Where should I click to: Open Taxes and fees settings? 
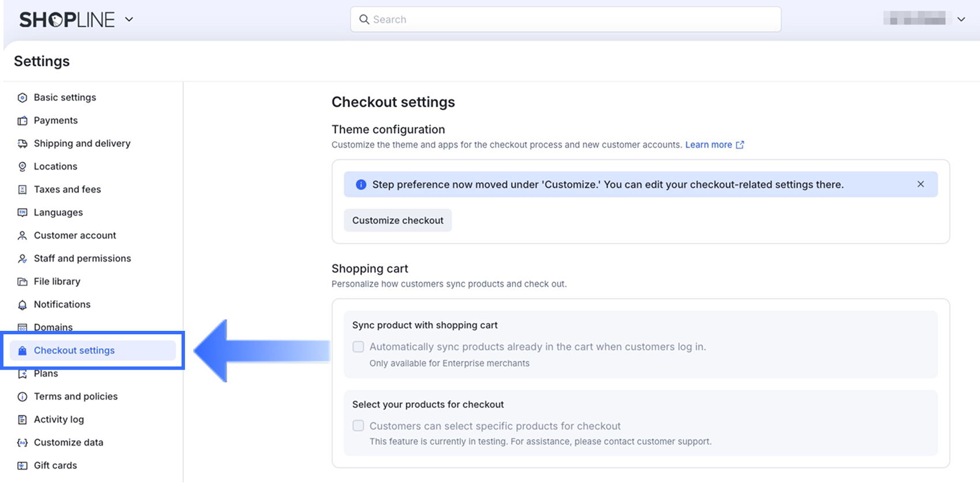coord(67,190)
